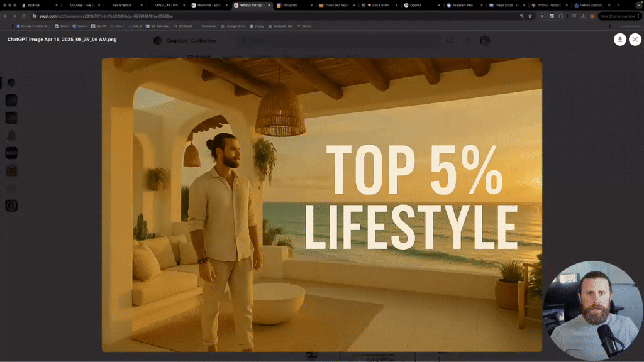Image resolution: width=644 pixels, height=362 pixels.
Task: Open the QC Email bookmark
Action: 183,26
